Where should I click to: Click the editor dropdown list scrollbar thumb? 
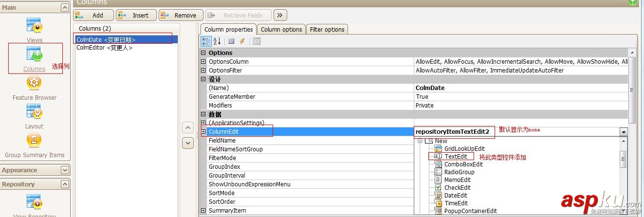point(623,159)
